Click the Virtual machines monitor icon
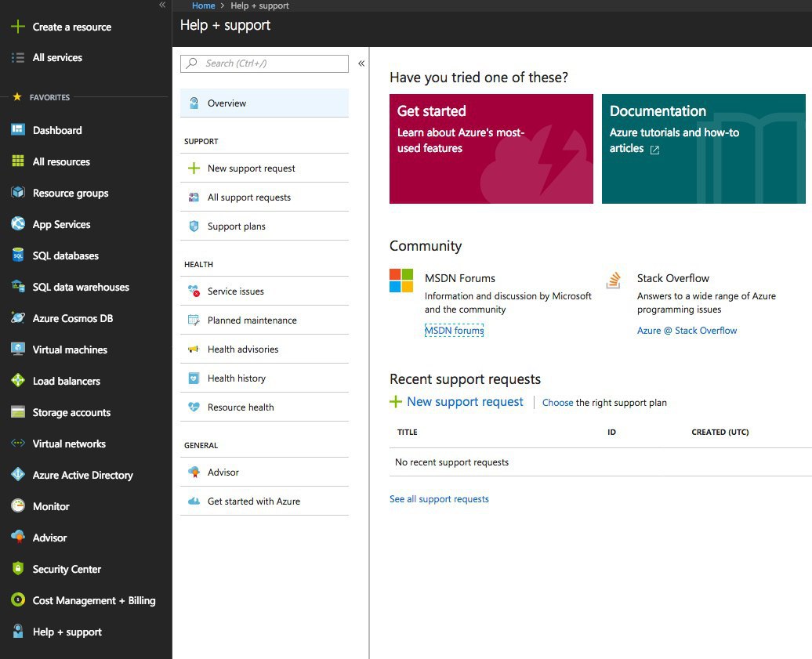812x659 pixels. pos(17,349)
